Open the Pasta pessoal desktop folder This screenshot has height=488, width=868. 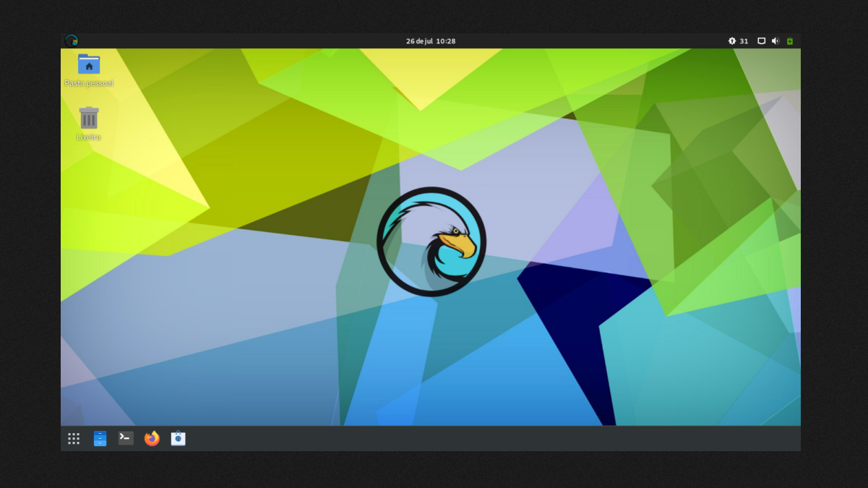point(89,70)
